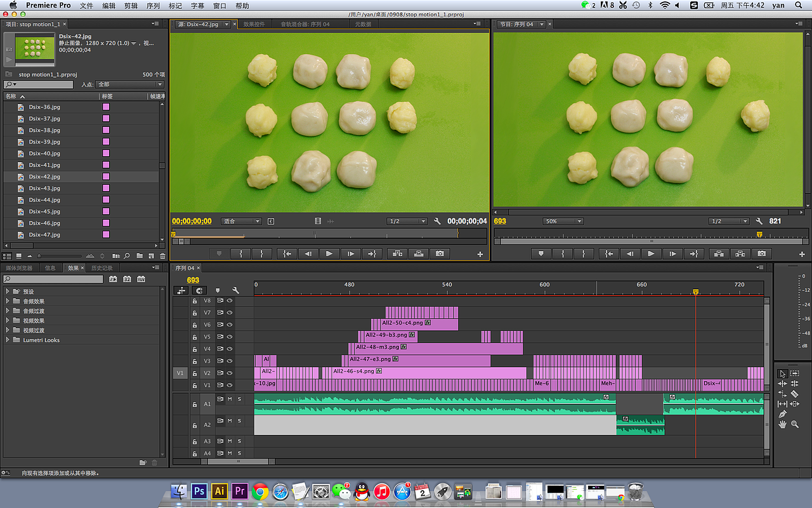Click Find magnifier in Project panel
The image size is (812, 508).
tap(127, 256)
